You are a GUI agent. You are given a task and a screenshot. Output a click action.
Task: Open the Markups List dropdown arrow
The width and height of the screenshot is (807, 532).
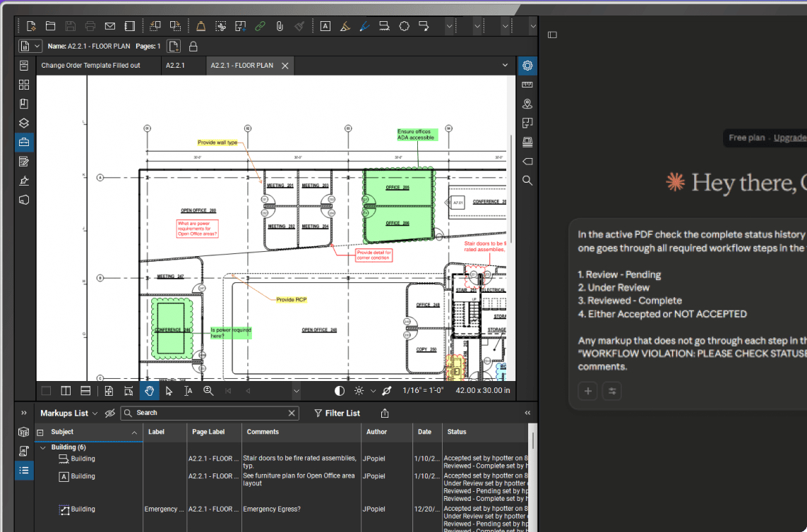point(95,413)
